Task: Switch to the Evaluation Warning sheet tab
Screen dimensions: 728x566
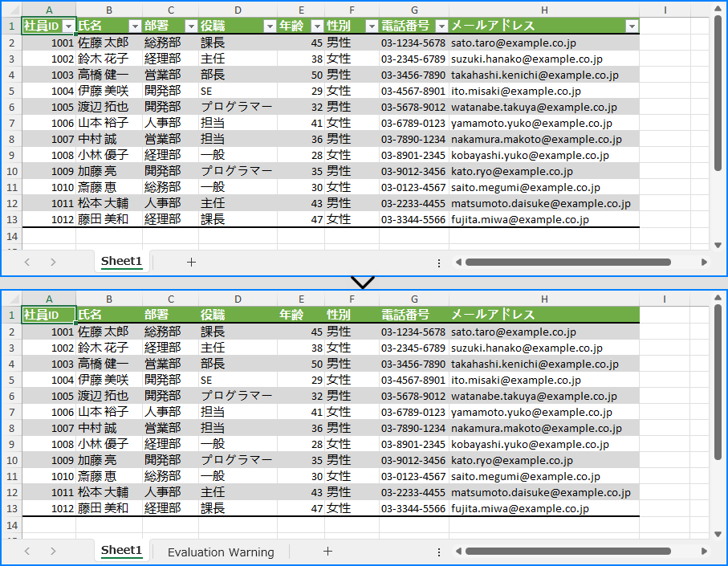Action: pos(221,552)
